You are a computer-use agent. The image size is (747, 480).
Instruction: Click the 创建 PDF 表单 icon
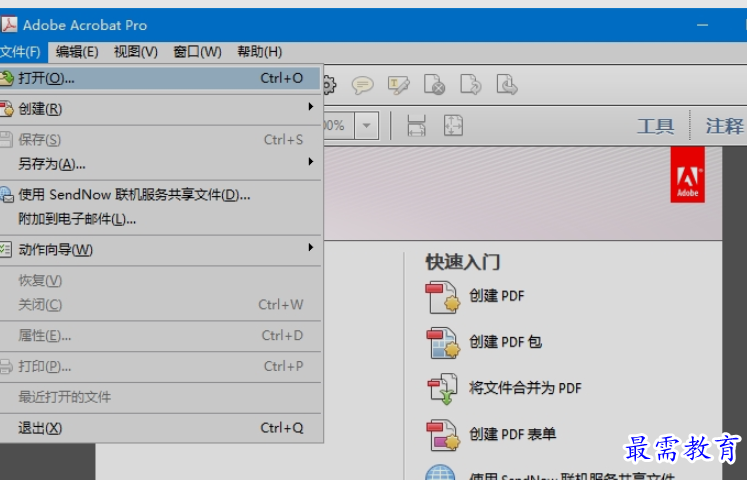[x=443, y=435]
